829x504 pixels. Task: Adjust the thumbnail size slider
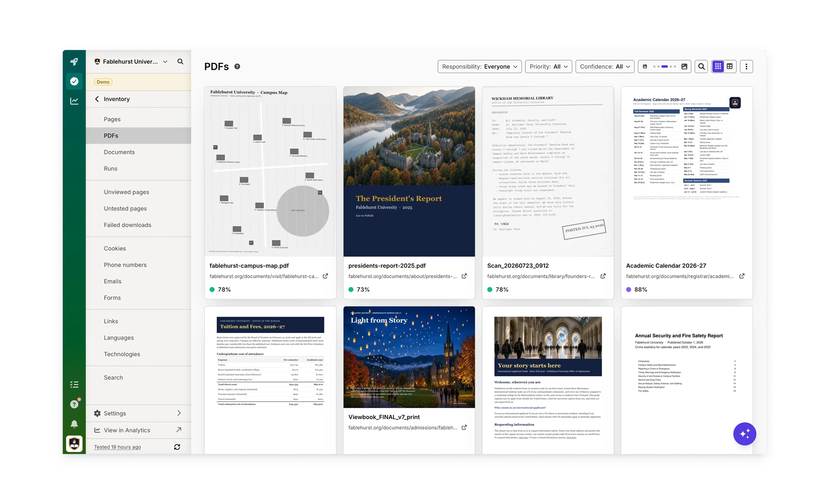tap(664, 67)
